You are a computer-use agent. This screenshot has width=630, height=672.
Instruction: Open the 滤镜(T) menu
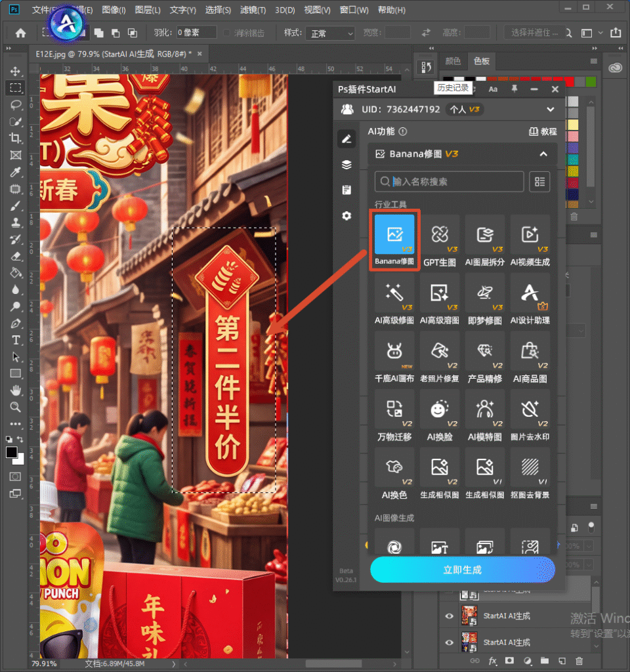(253, 10)
